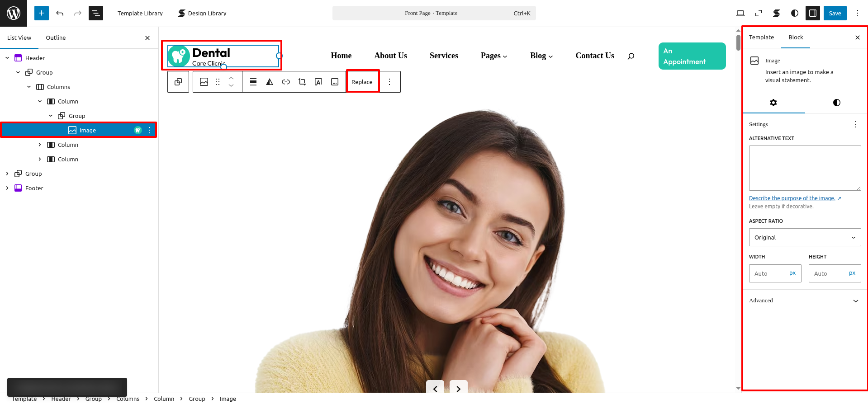Click the crop image icon in block toolbar
This screenshot has width=868, height=404.
[302, 82]
